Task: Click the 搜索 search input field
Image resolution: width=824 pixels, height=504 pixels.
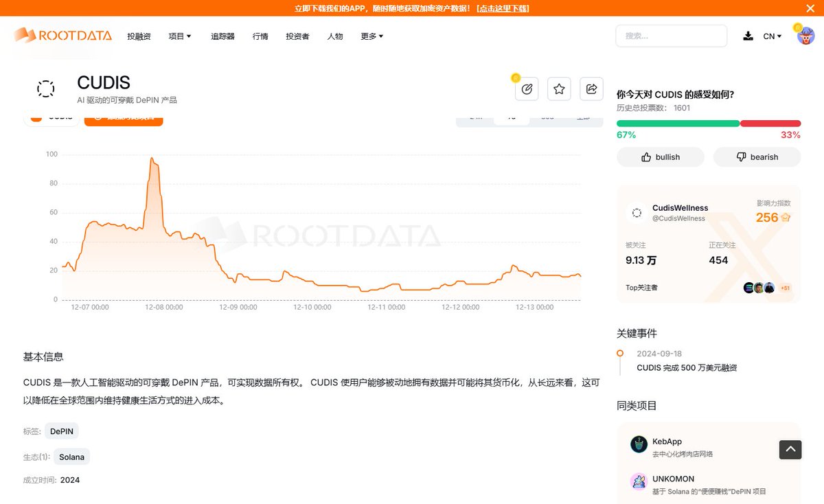Action: coord(671,36)
